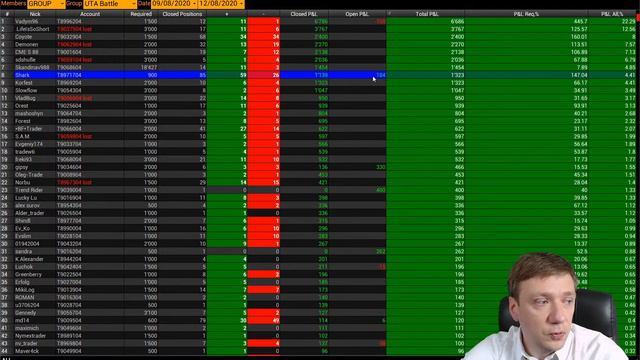This screenshot has width=640, height=360.
Task: Select the Forest nickname in row 14
Action: point(23,121)
